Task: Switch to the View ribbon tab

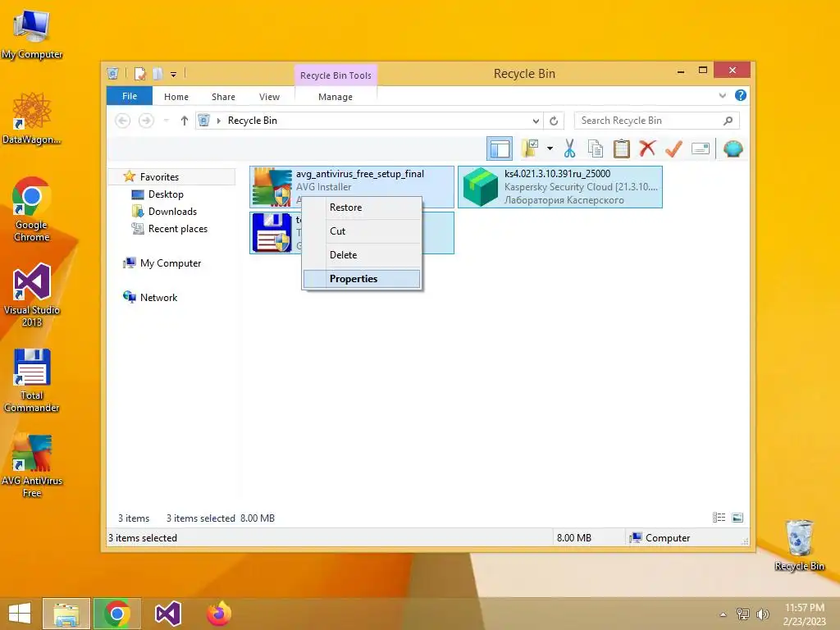Action: tap(269, 97)
